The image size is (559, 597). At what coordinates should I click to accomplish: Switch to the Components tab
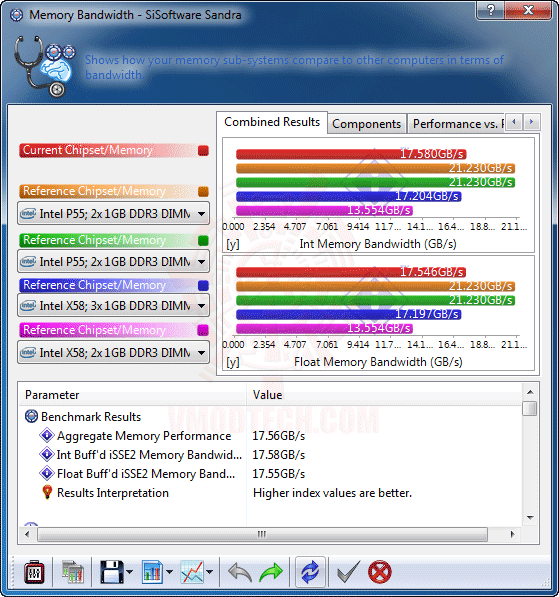(366, 124)
